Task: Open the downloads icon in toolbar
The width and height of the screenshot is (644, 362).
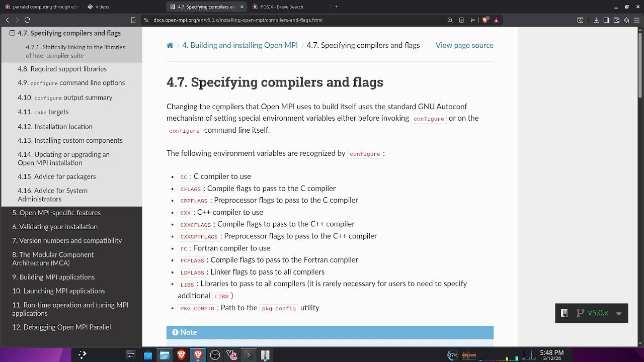Action: (x=596, y=20)
